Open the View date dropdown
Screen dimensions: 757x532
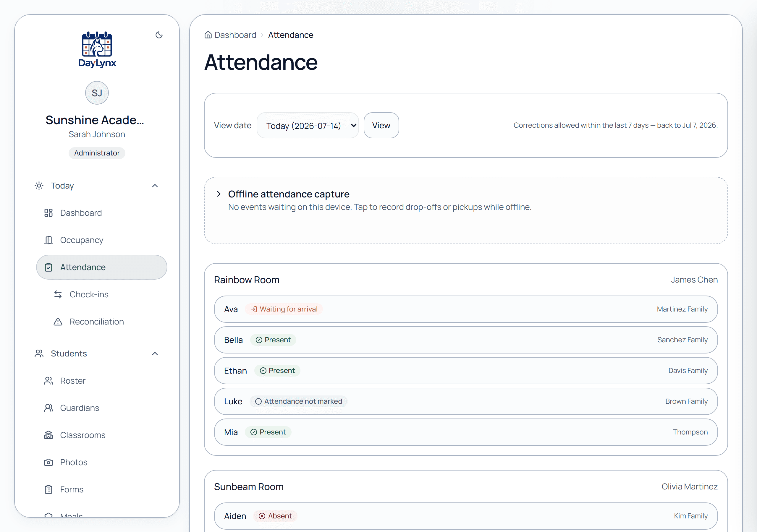point(308,126)
